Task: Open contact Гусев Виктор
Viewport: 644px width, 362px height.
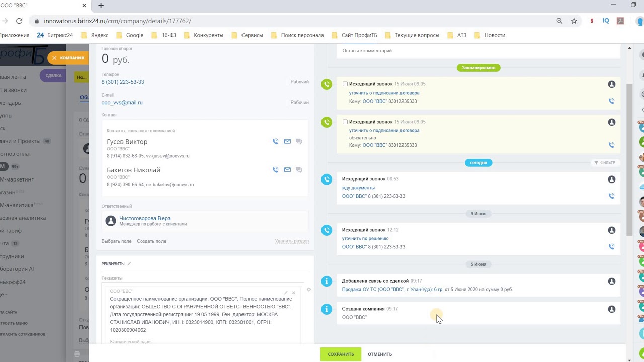Action: 127,142
